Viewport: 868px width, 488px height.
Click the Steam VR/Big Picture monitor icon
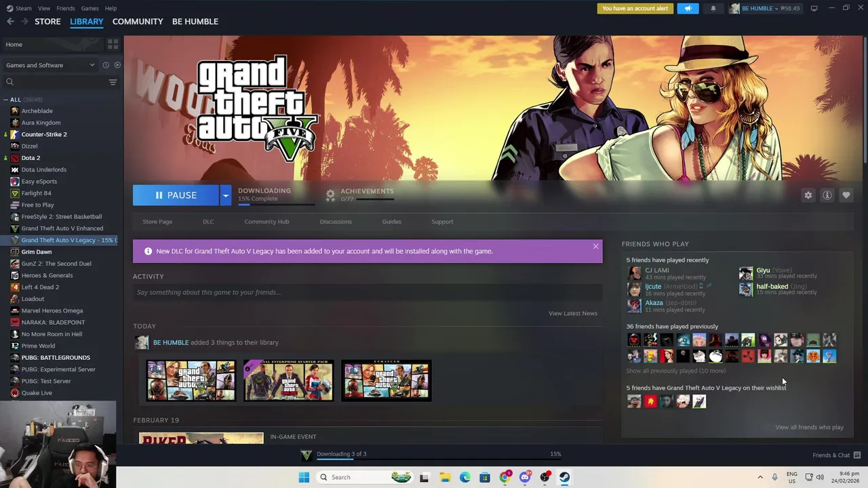(x=814, y=8)
